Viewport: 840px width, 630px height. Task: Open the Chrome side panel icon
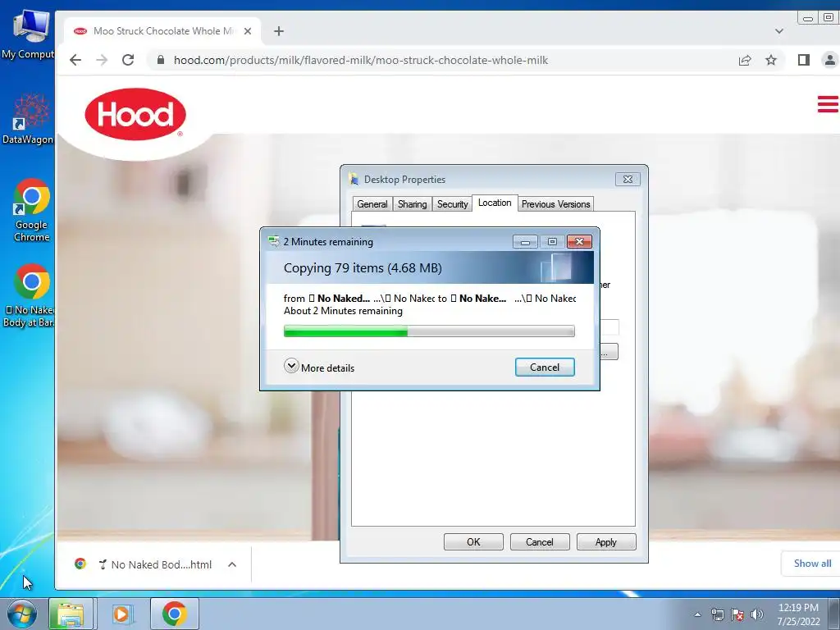(x=804, y=60)
